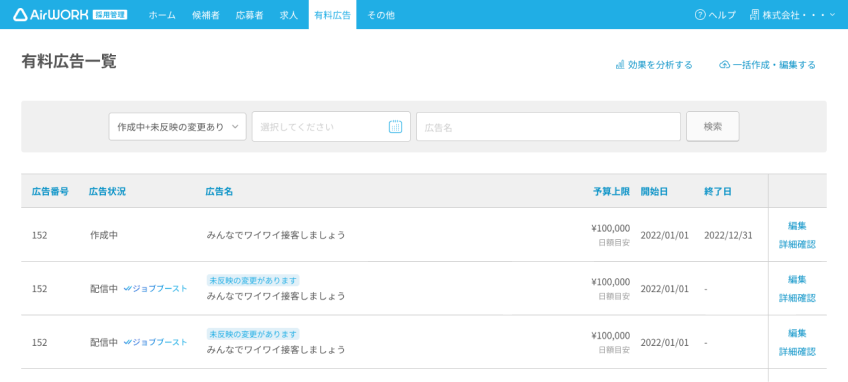
Task: Click the 有料広告一覧 page heading
Action: pos(69,62)
